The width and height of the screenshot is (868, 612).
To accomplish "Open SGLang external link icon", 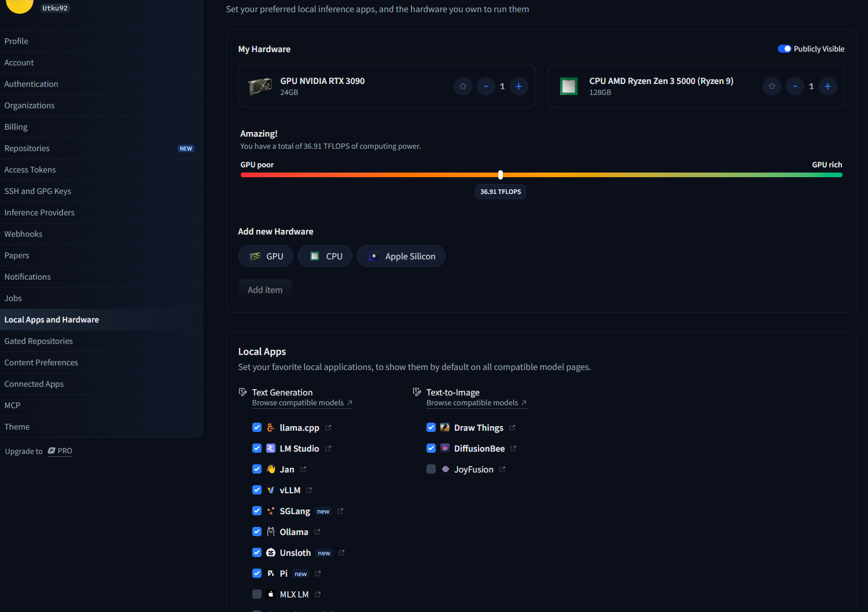I will coord(340,511).
